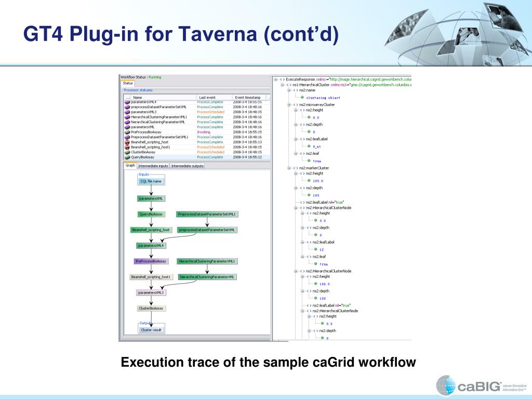Screen dimensions: 532x399
Task: Collapse the ns2:microarrayCluster tree node
Action: coord(289,105)
